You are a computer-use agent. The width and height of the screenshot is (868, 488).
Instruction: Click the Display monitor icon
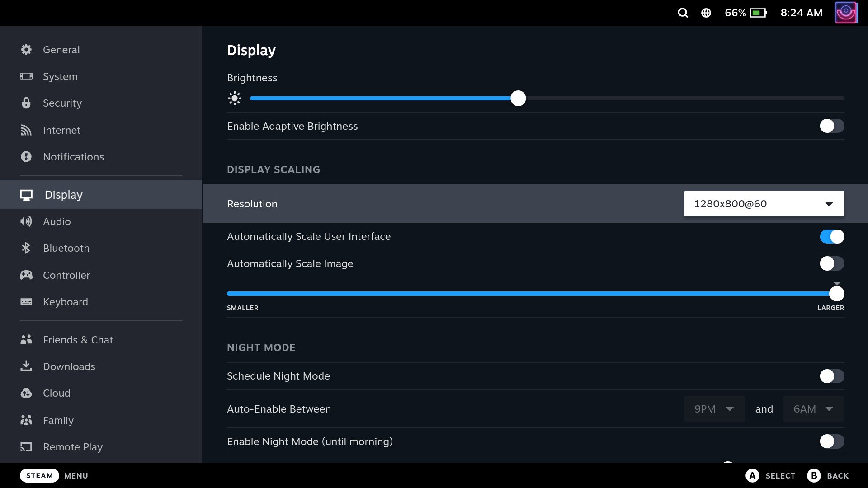[x=26, y=195]
